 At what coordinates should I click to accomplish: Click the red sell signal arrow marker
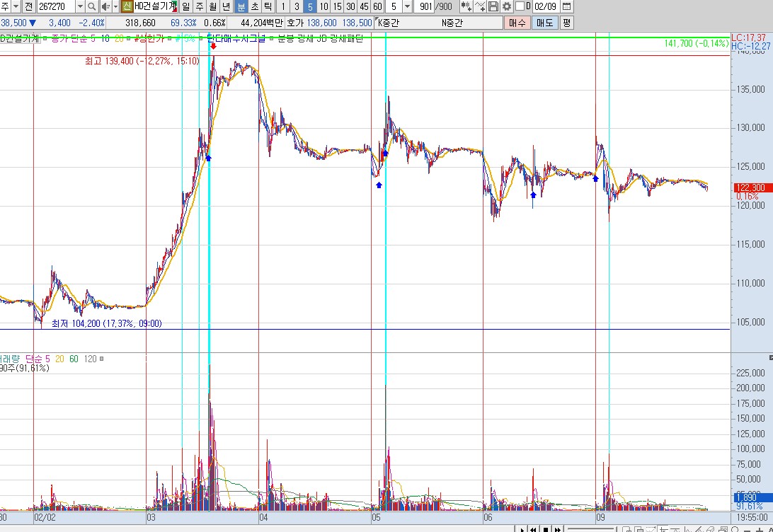click(x=214, y=46)
